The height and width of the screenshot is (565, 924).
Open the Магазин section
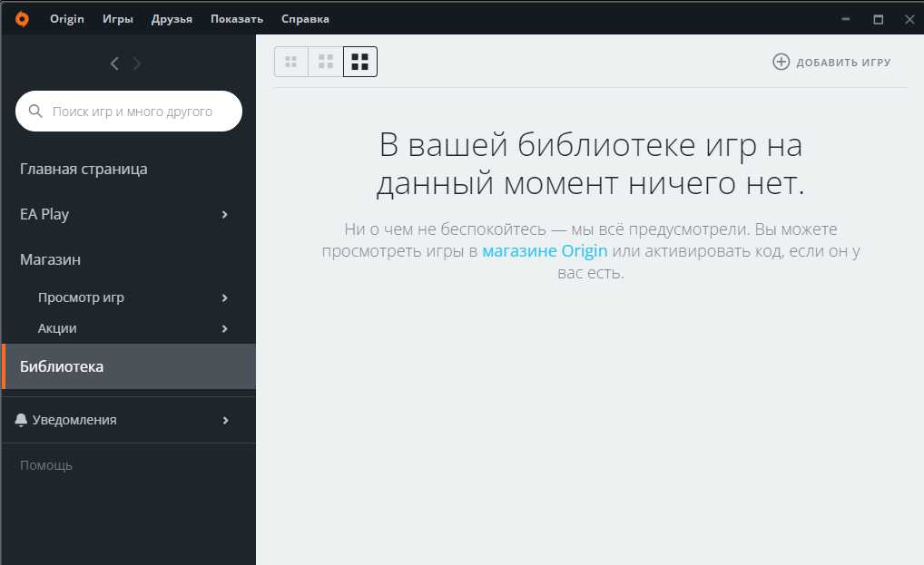(x=50, y=259)
